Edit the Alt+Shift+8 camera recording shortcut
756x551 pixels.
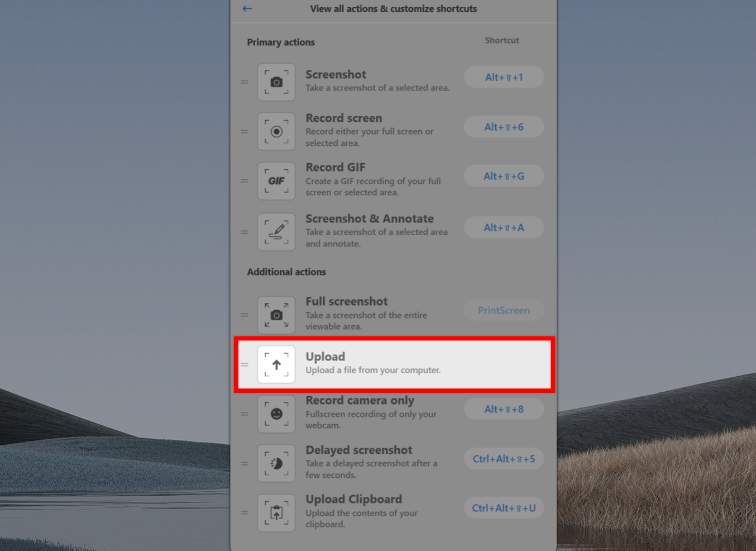click(x=504, y=409)
